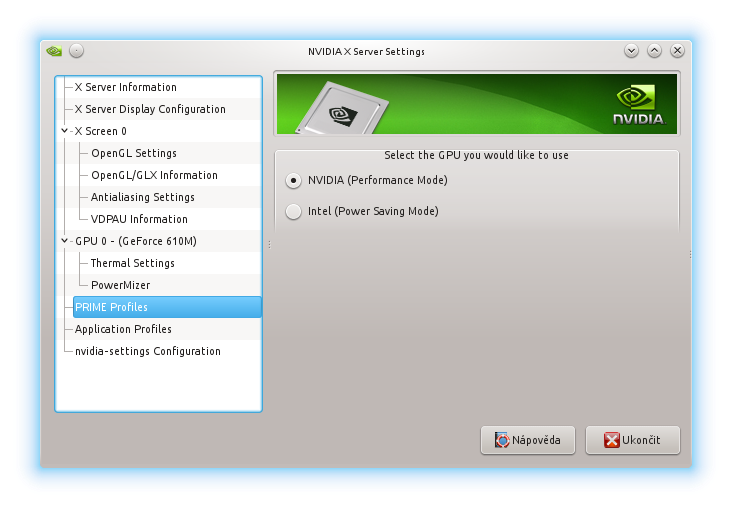Open VDPAU Information page
Screen dimensions: 732x508
(x=139, y=219)
